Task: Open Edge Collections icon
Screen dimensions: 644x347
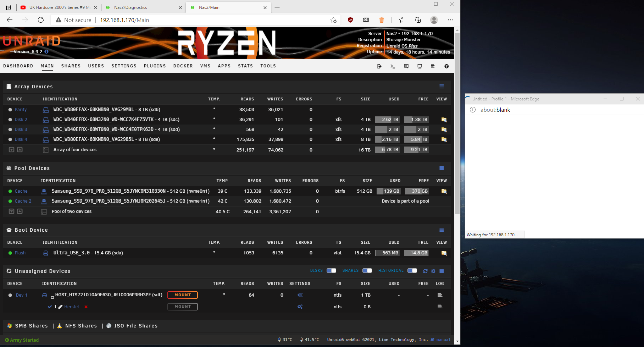Action: (x=418, y=20)
